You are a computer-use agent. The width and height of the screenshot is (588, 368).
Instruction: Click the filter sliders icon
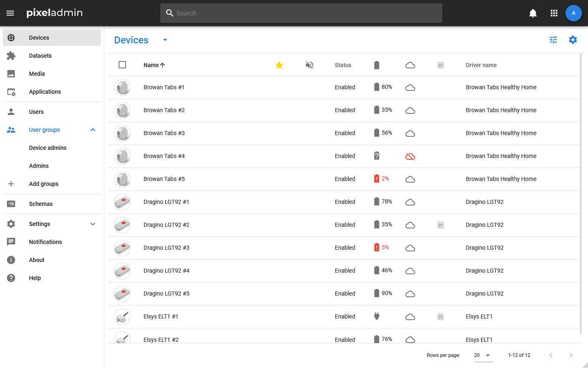coord(553,40)
